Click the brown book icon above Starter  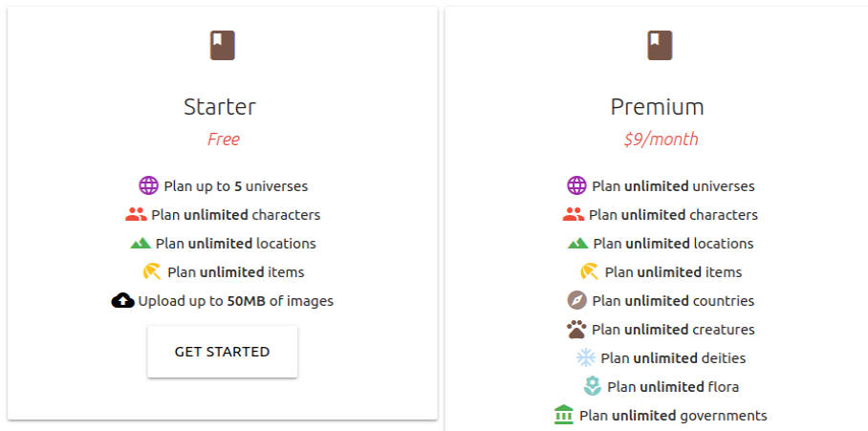coord(222,45)
